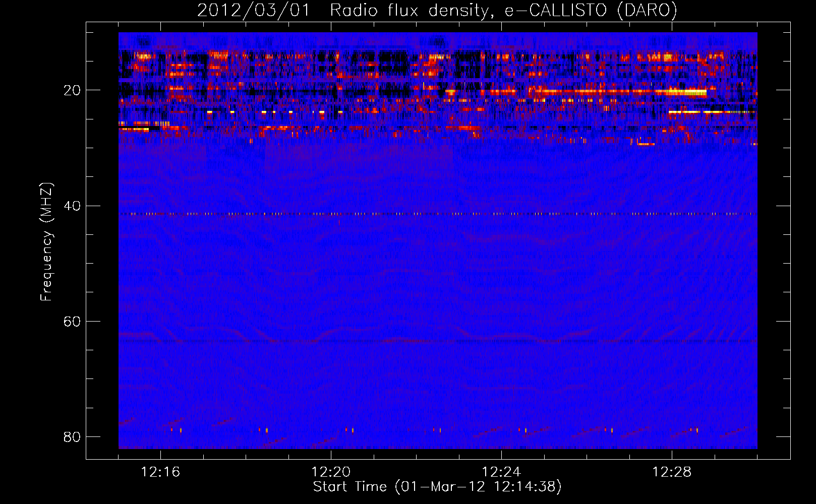Select the time tick label "12:28"
The image size is (816, 504).
(672, 472)
